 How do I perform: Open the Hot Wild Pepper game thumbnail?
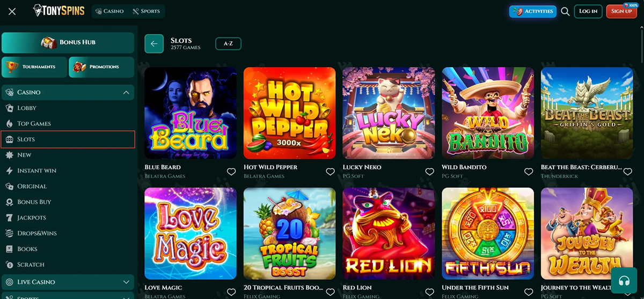290,113
